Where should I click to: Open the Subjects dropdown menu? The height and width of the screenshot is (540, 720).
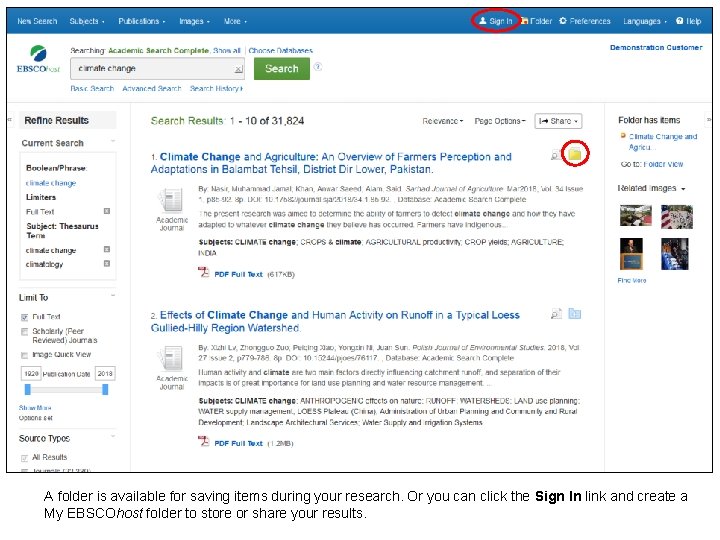pos(87,21)
